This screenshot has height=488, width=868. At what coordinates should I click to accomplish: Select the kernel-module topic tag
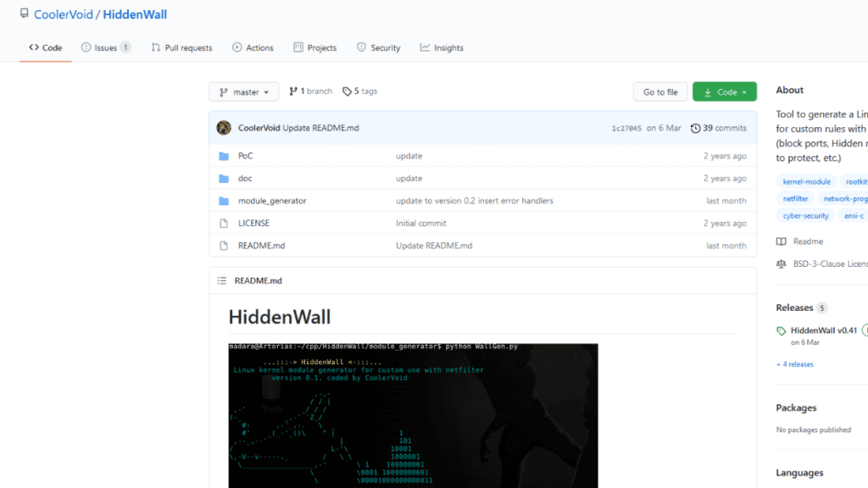806,181
